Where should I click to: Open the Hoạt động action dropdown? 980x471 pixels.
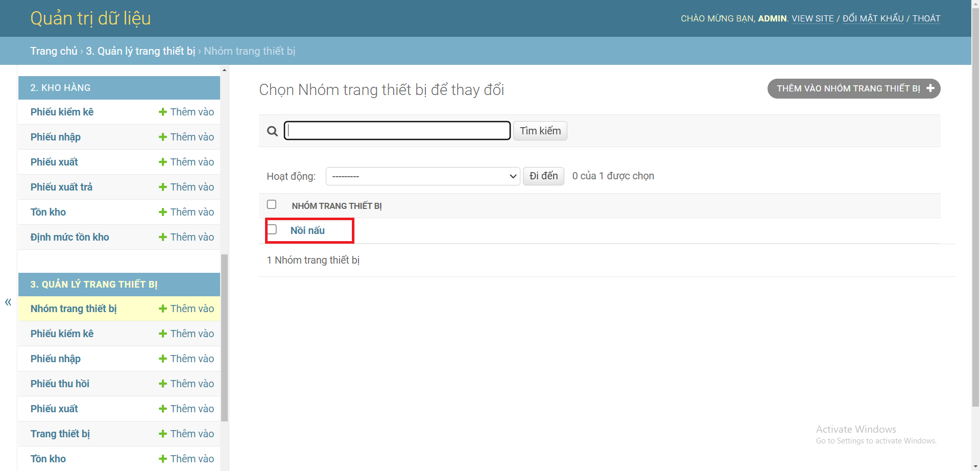(422, 176)
